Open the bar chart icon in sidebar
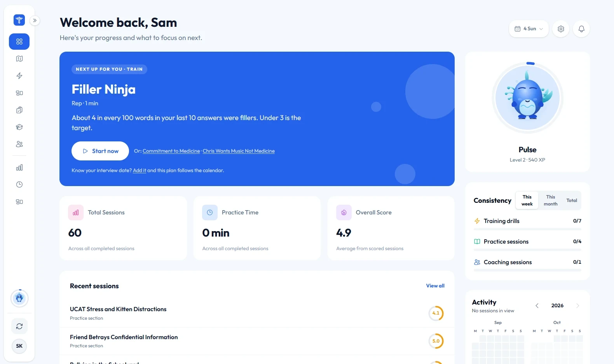Image resolution: width=614 pixels, height=364 pixels. point(19,167)
